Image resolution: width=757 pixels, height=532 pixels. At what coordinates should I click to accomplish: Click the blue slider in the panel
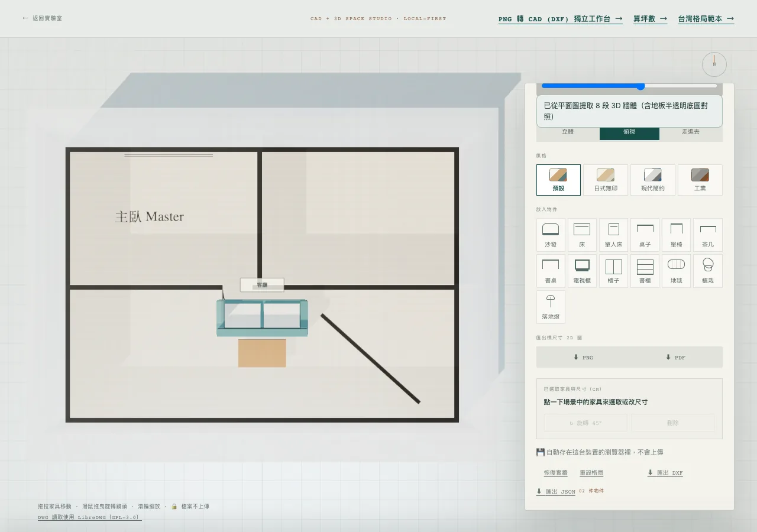point(629,86)
